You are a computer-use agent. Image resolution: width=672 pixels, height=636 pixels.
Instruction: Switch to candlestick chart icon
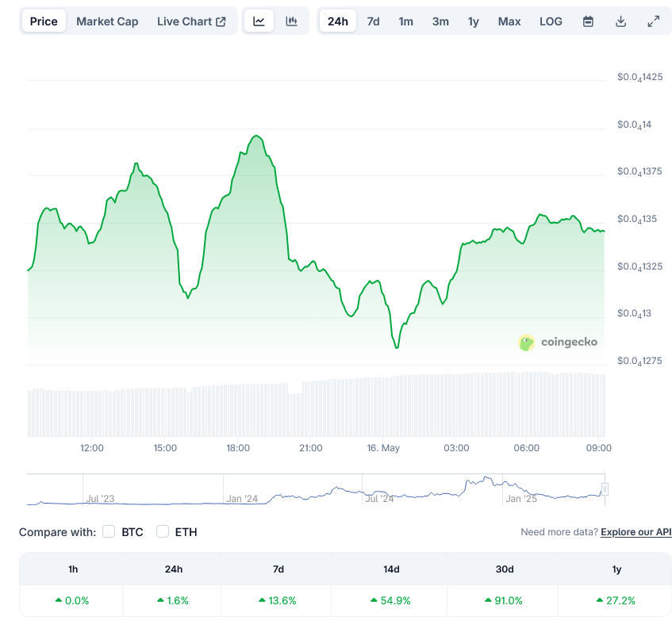pos(292,21)
